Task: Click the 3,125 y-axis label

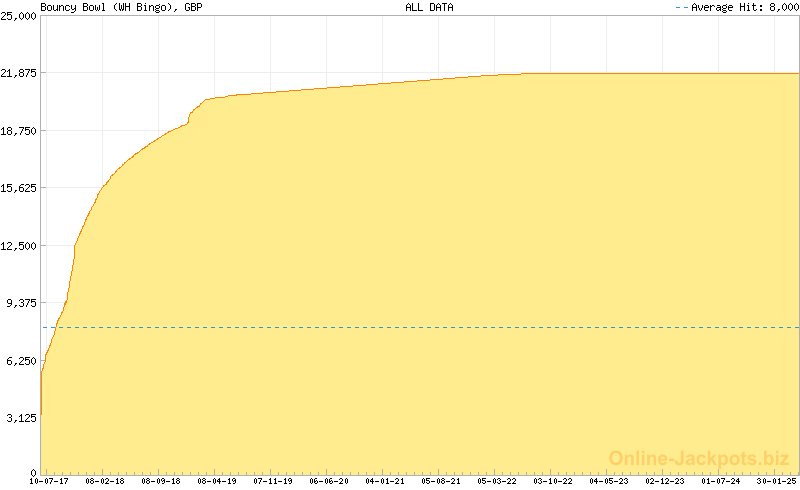Action: click(22, 419)
